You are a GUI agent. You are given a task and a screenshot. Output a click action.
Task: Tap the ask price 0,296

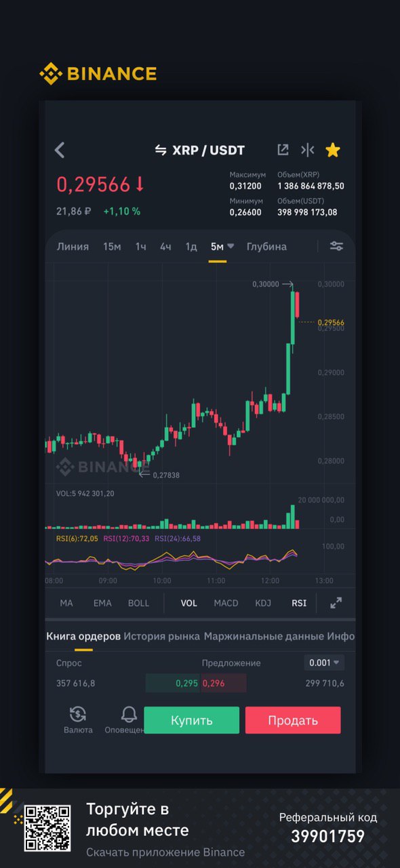click(x=213, y=683)
